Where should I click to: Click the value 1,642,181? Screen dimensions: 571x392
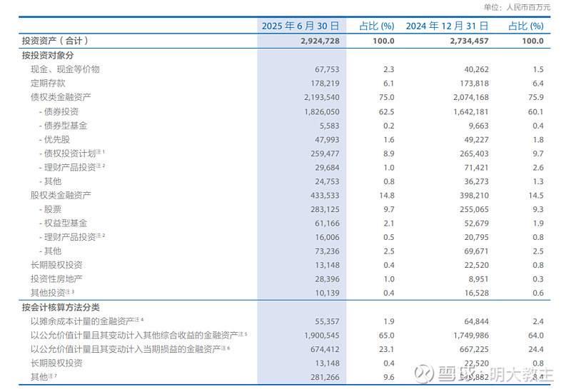471,112
